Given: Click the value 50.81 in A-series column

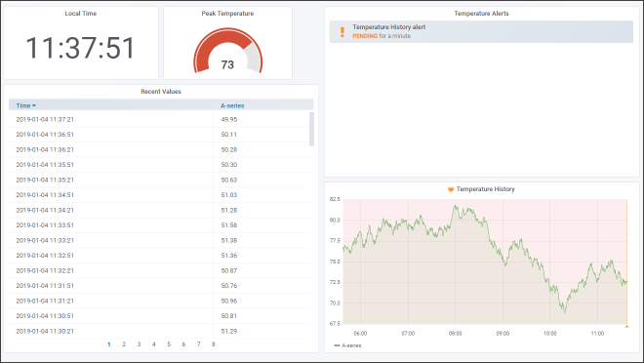Looking at the screenshot, I should (x=229, y=316).
